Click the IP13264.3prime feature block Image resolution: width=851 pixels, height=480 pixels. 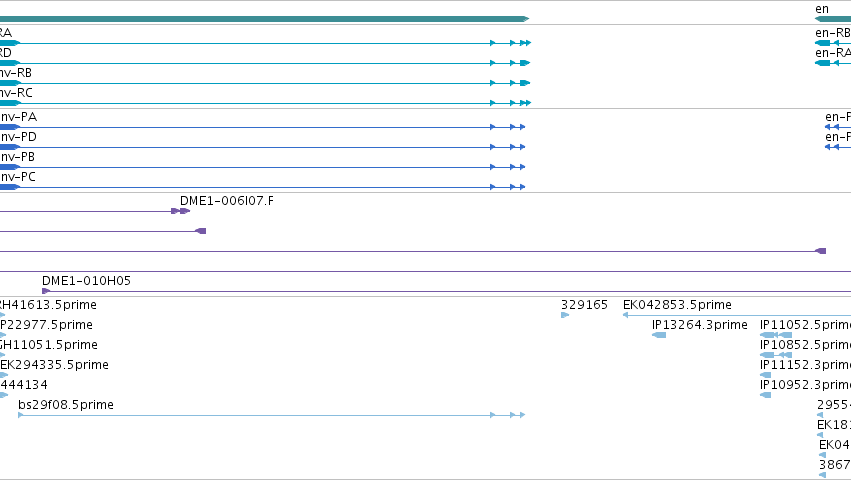(x=659, y=335)
